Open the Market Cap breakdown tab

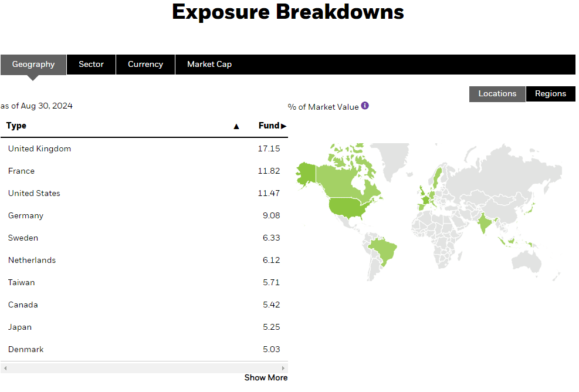(x=209, y=64)
